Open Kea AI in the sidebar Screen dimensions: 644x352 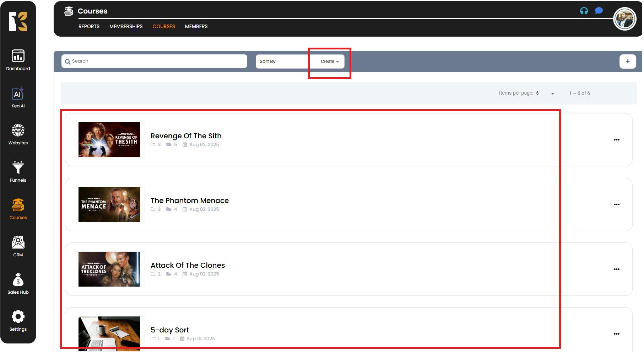click(x=18, y=98)
